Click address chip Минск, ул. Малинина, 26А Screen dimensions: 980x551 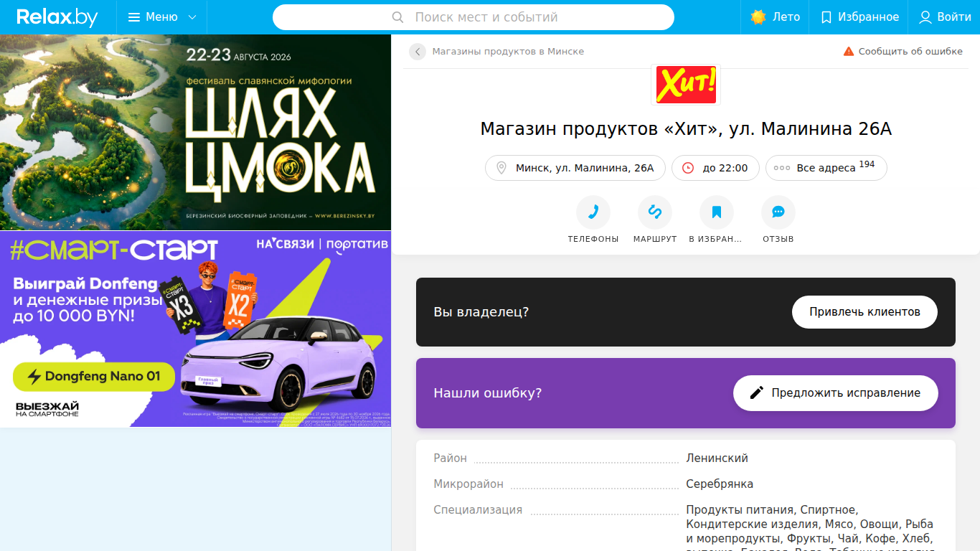(575, 168)
